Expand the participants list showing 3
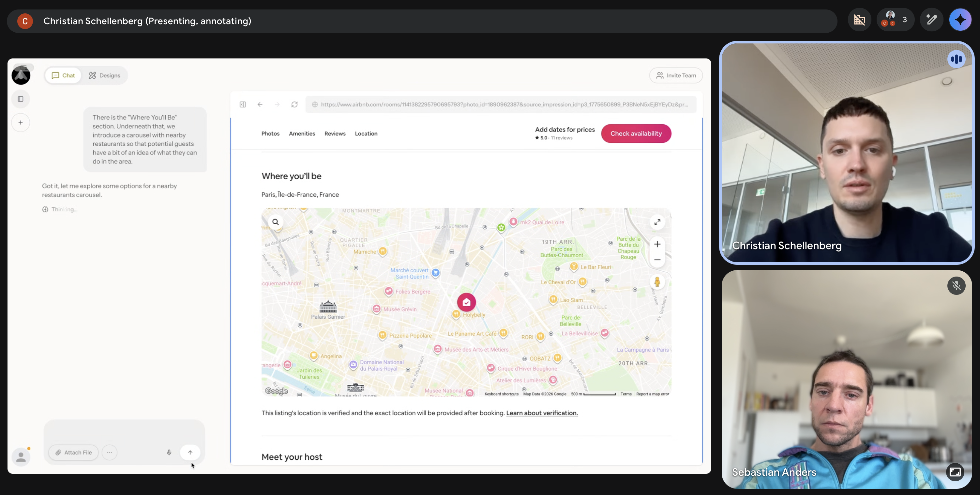The height and width of the screenshot is (495, 980). tap(896, 19)
